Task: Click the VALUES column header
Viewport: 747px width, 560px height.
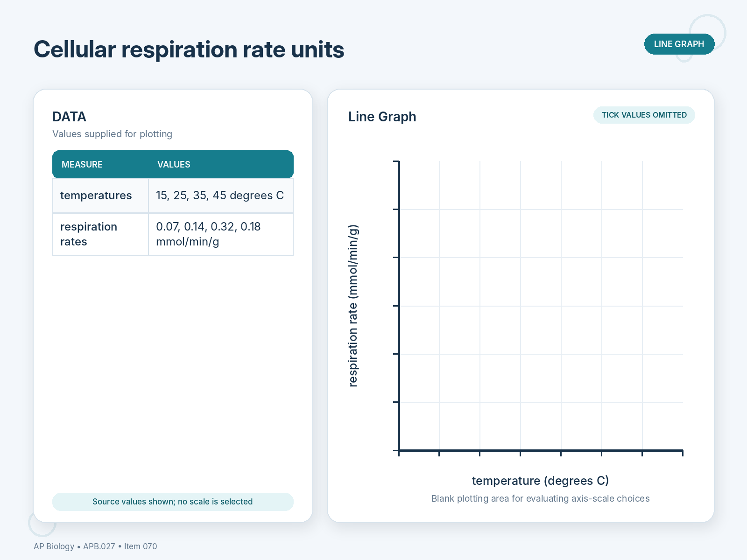Action: tap(174, 164)
